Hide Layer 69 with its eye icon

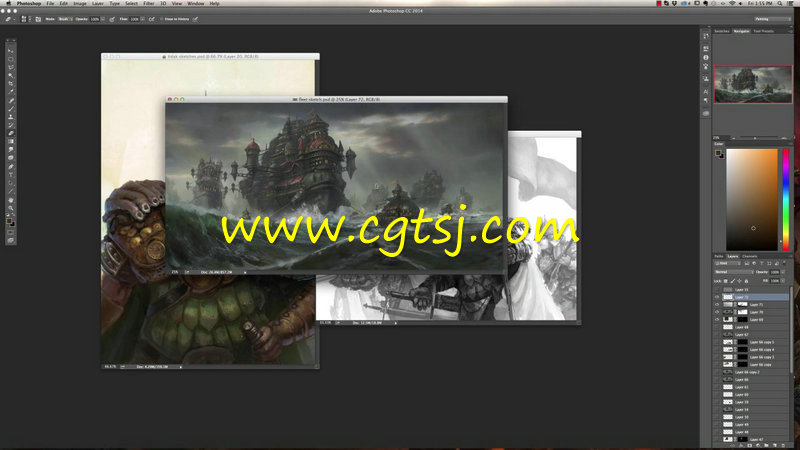[x=717, y=319]
